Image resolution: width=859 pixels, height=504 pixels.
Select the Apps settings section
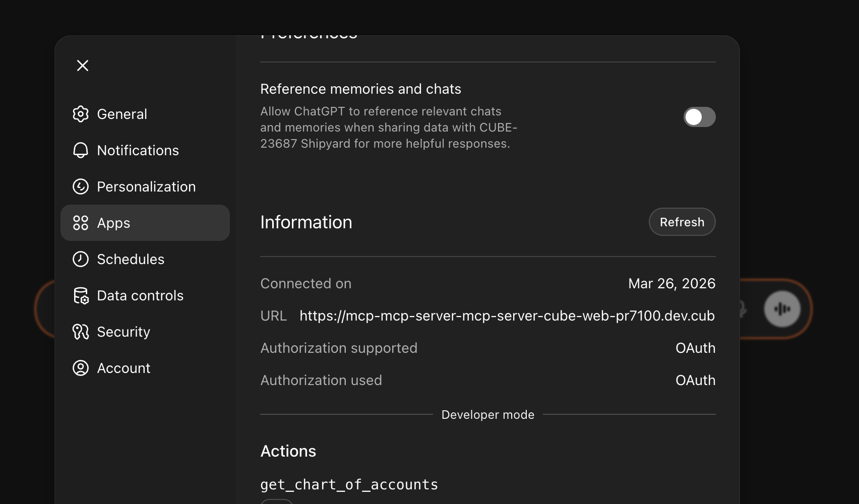click(145, 223)
